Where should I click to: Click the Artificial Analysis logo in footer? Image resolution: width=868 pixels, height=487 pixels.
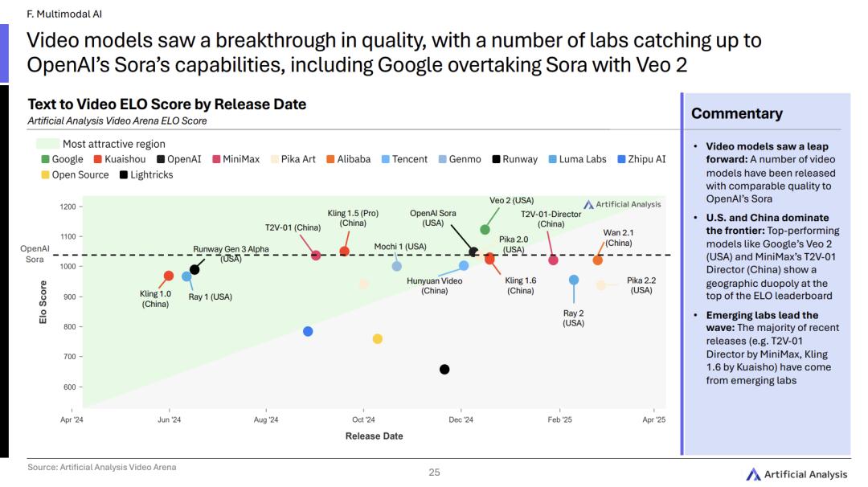tap(796, 474)
